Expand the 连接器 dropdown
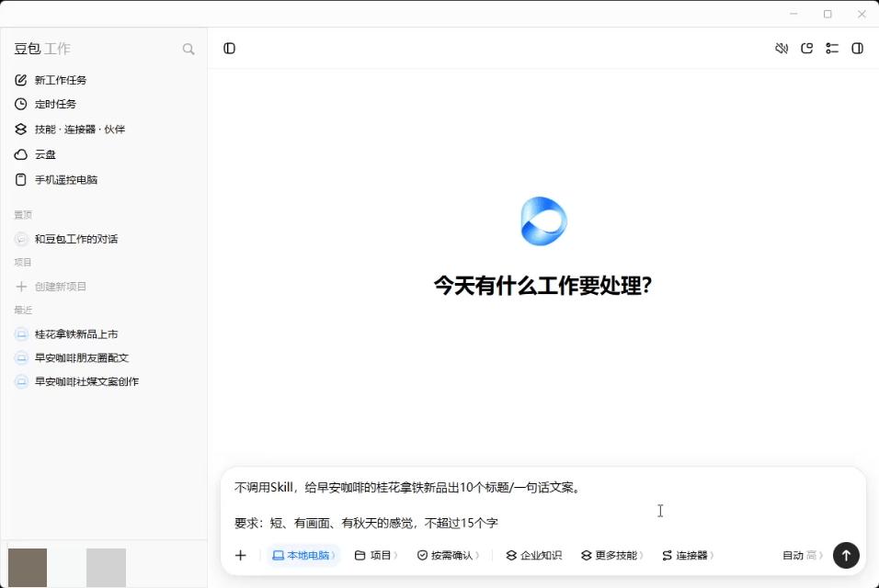Viewport: 879px width, 588px height. [687, 556]
